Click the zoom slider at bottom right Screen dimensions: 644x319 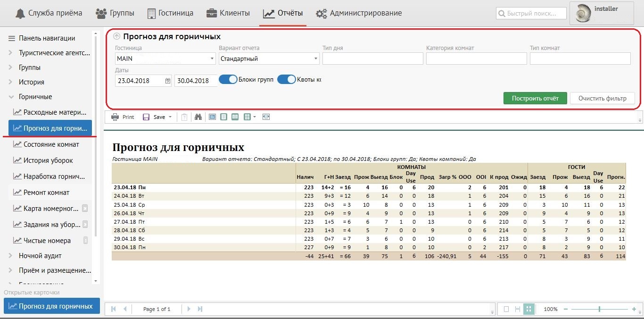pos(599,309)
